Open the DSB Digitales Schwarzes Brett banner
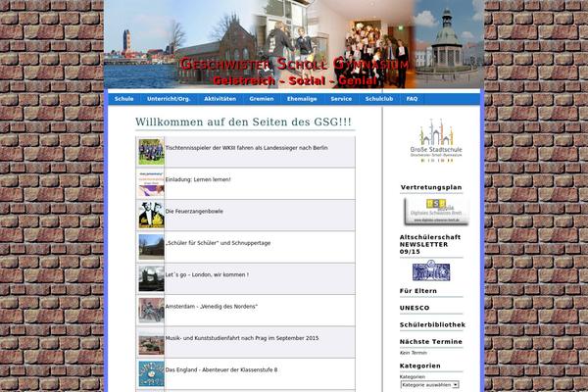This screenshot has height=392, width=588. coord(436,212)
